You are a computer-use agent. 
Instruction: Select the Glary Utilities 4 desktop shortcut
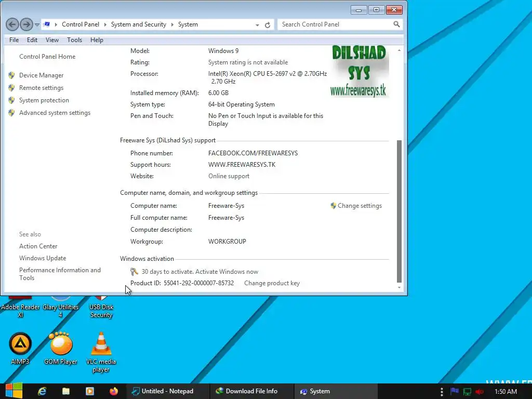[61, 308]
